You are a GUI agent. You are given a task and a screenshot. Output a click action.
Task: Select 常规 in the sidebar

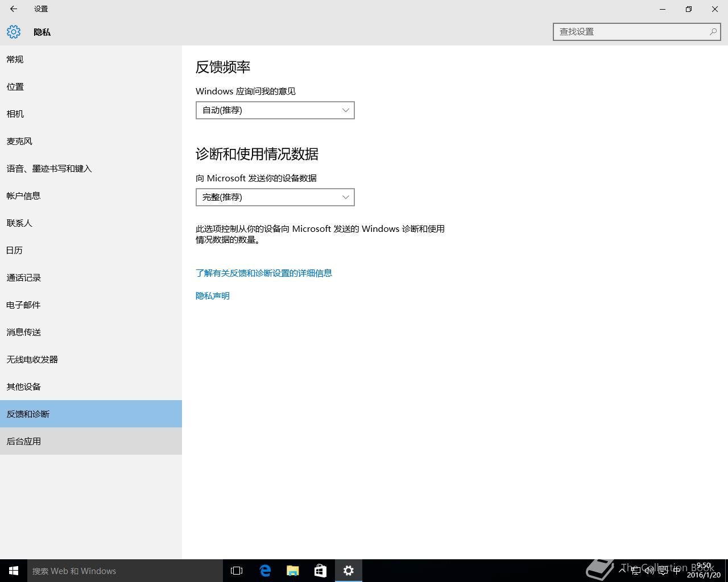[x=91, y=59]
